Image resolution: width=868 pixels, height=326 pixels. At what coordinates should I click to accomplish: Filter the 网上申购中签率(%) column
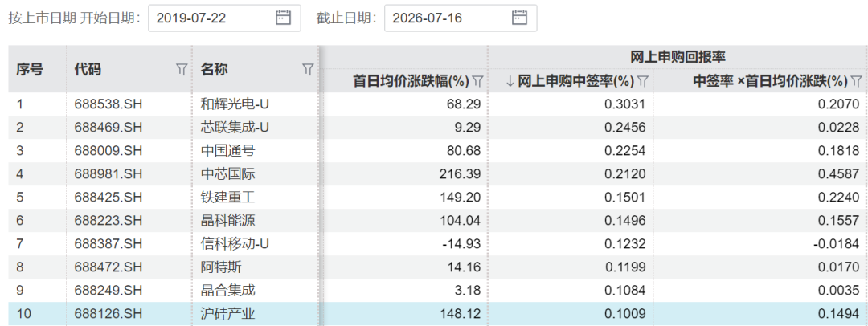[642, 81]
